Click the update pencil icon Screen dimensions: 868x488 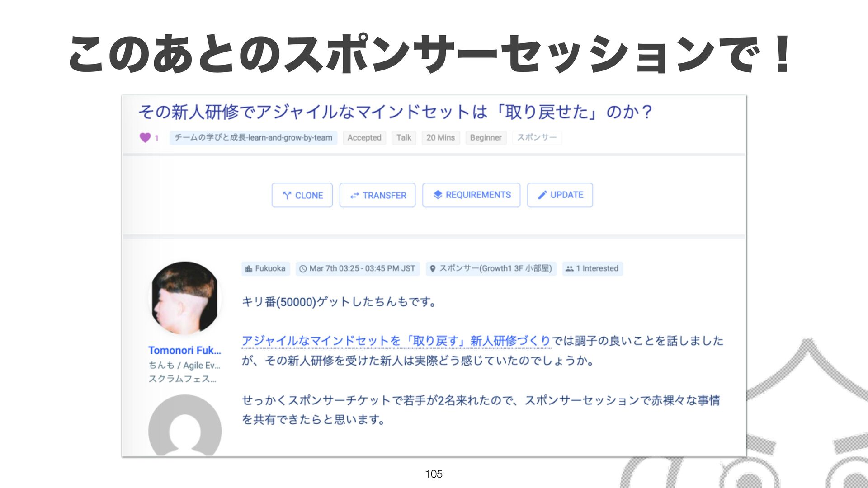coord(542,195)
